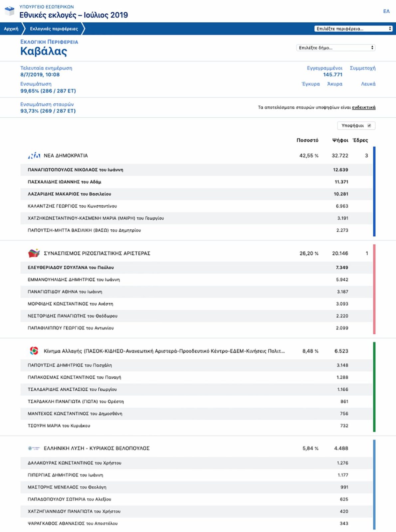Select candidate ΠΑΠΑΚΟΣΜΑΣ ΚΩΝΣΤΑΝΤΙΝΟΣ row
Image resolution: width=396 pixels, height=532 pixels.
196,377
